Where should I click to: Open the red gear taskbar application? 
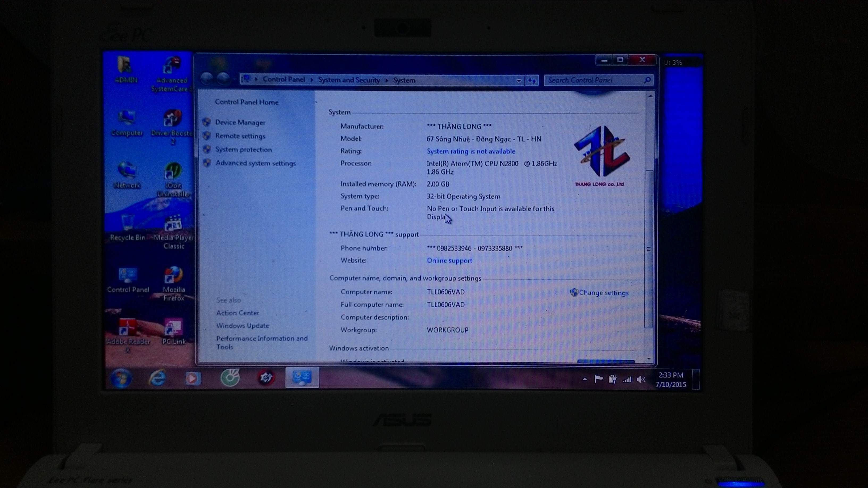pos(266,377)
